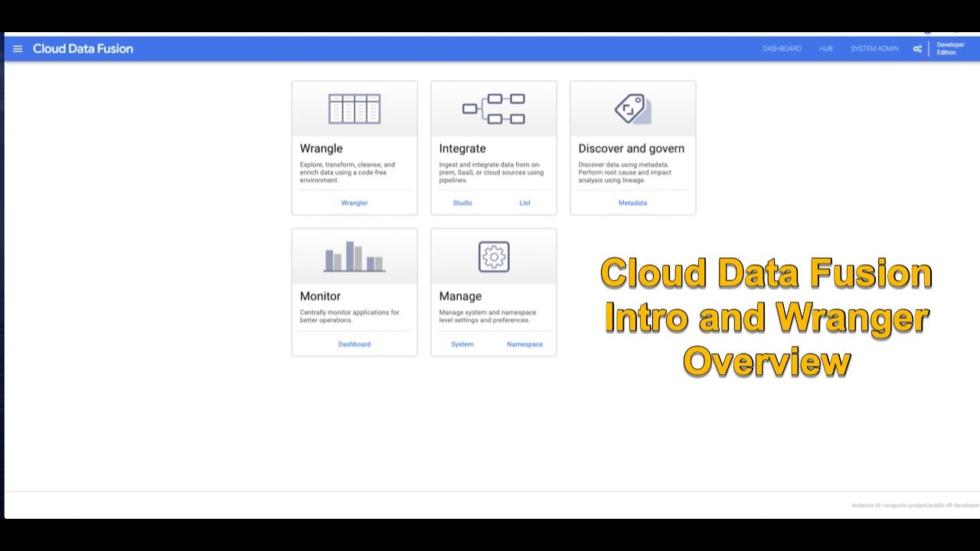The image size is (980, 551).
Task: Open the Dashboard link in Monitor card
Action: [354, 344]
